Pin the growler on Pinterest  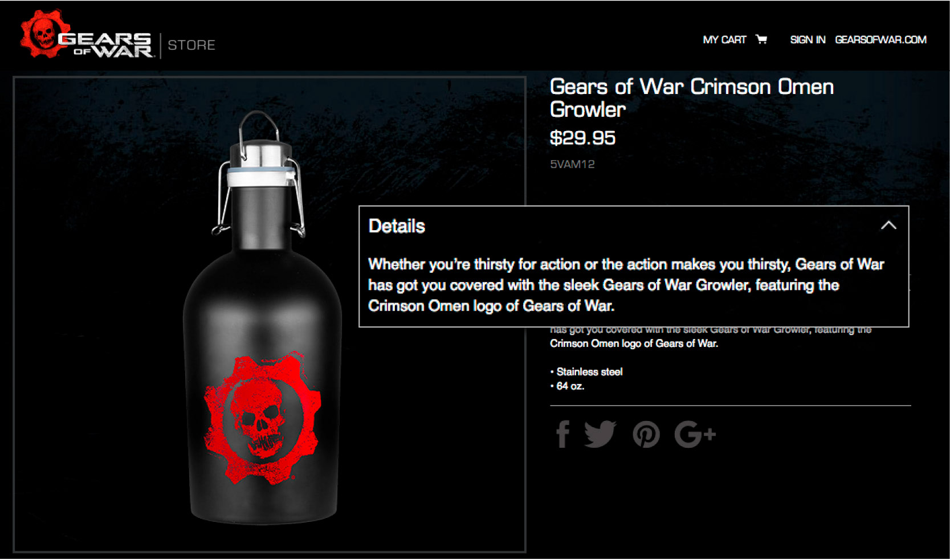click(x=646, y=435)
